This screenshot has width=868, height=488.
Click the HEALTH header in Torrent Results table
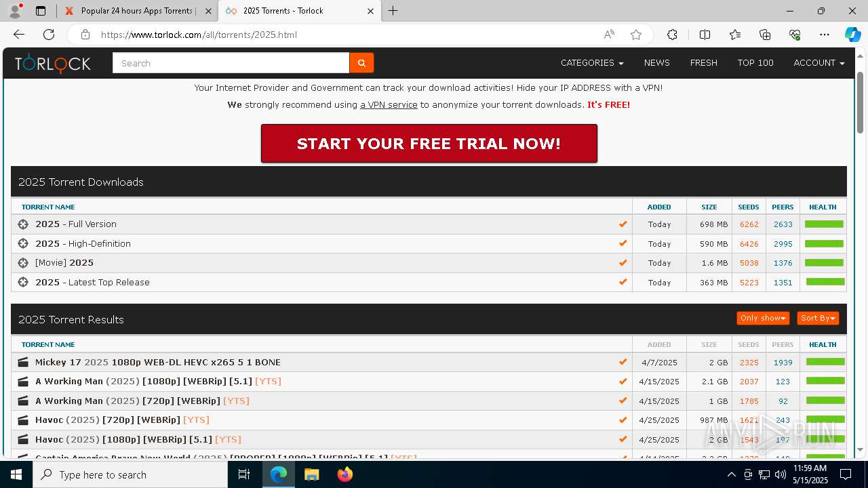pyautogui.click(x=823, y=345)
